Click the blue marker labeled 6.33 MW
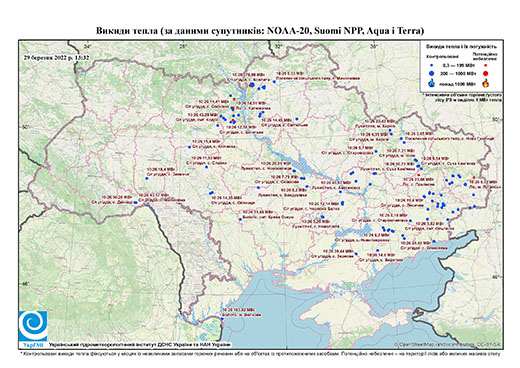The width and height of the screenshot is (520, 368). [x=274, y=82]
